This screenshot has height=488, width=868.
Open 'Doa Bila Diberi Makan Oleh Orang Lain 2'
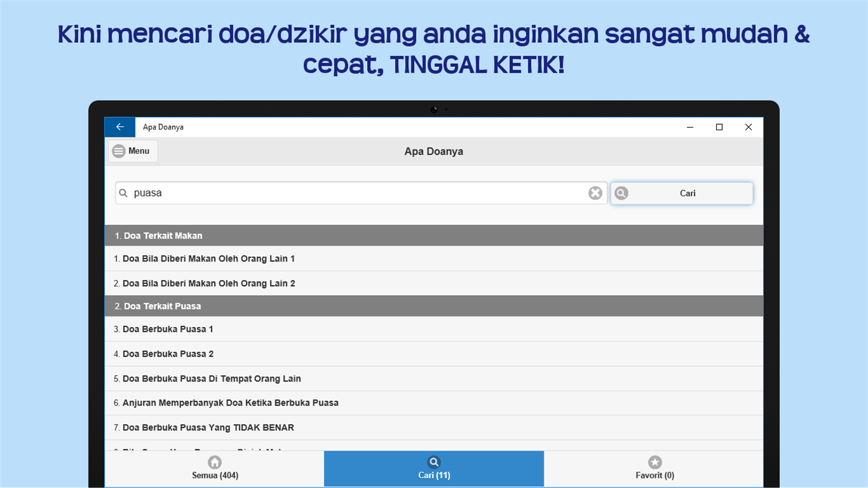(x=434, y=283)
